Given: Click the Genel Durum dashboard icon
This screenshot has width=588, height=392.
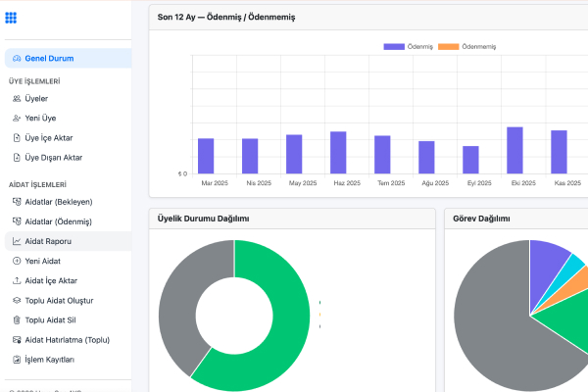Looking at the screenshot, I should tap(17, 59).
